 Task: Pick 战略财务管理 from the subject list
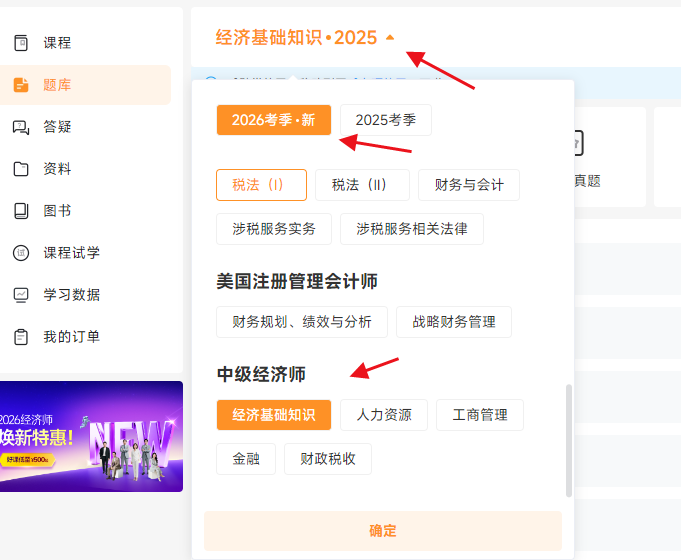point(453,322)
